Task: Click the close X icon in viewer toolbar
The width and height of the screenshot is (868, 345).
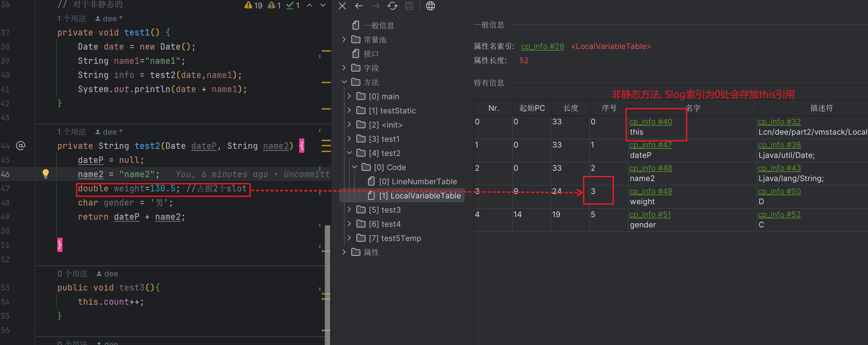Action: 342,6
